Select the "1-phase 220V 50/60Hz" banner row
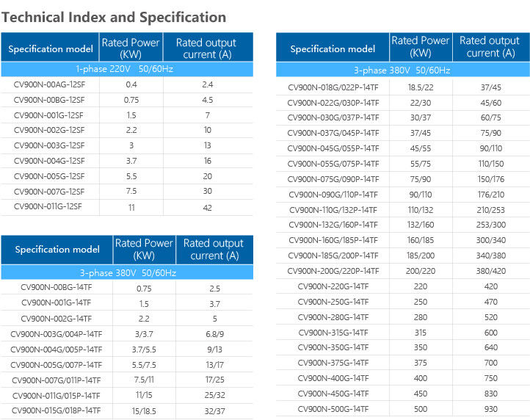 (127, 70)
